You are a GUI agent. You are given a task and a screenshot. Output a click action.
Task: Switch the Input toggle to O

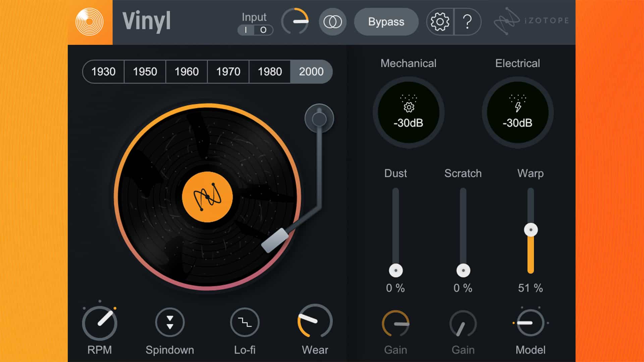tap(263, 30)
